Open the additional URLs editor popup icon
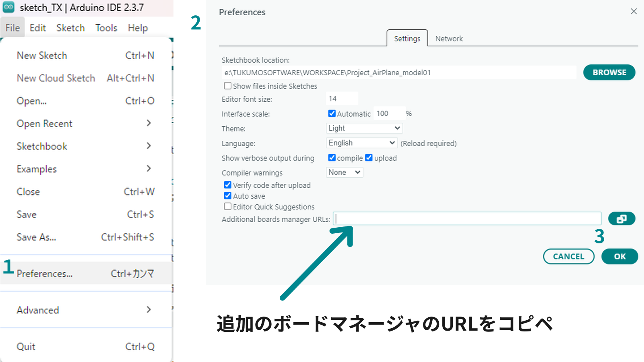 click(621, 218)
